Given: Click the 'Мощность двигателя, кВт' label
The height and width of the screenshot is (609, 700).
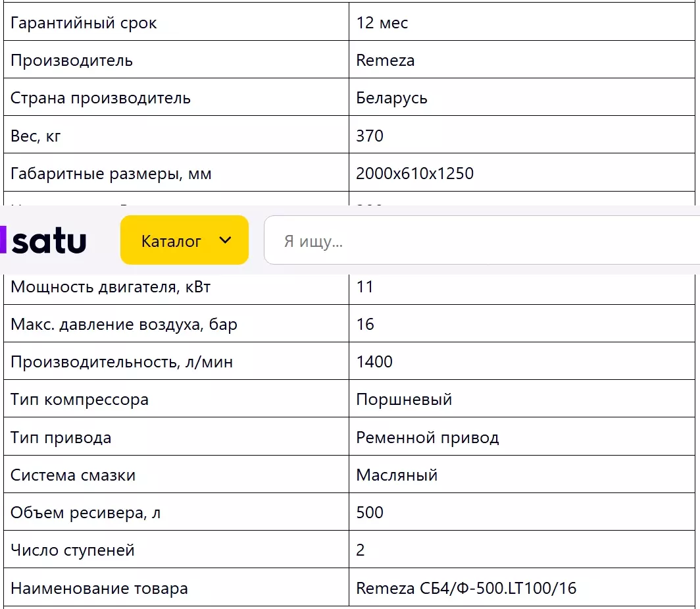Looking at the screenshot, I should (111, 286).
